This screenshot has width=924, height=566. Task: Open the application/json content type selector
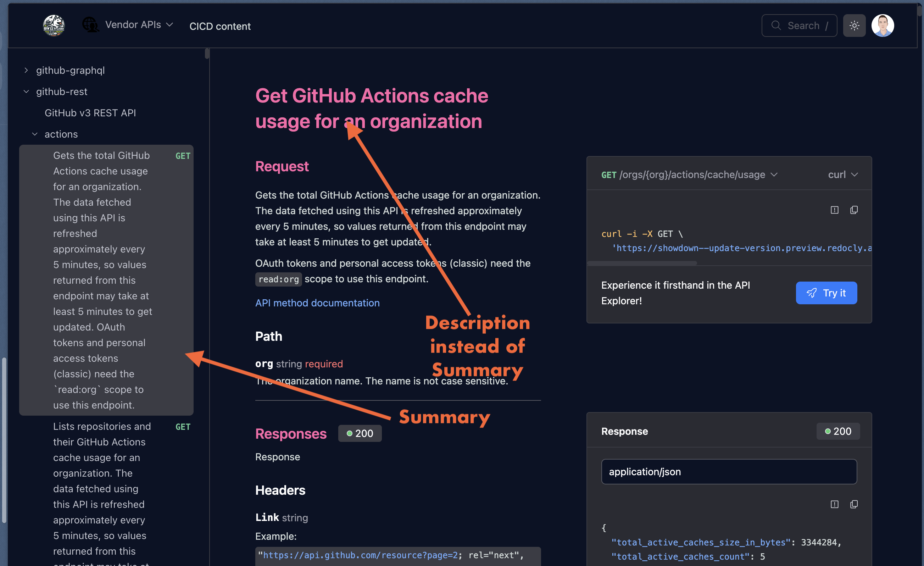pos(729,471)
